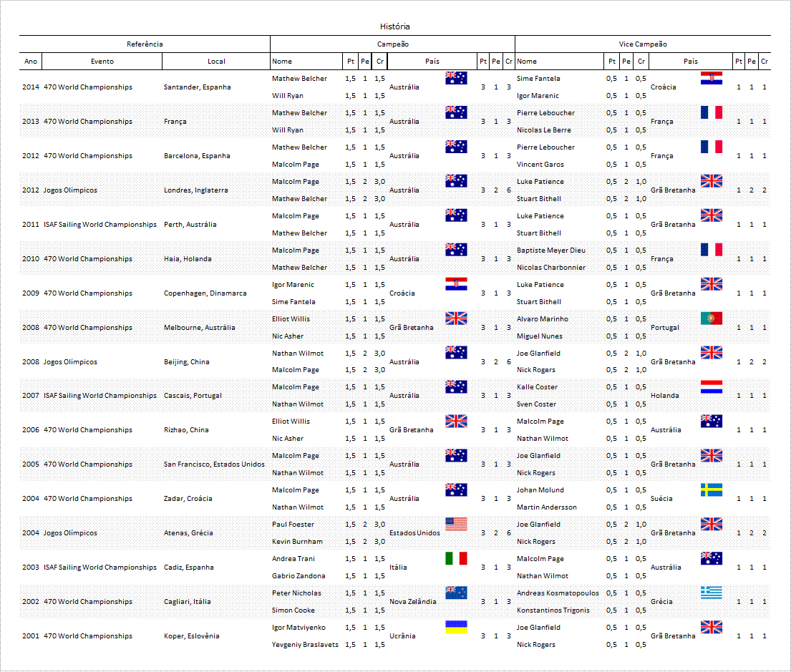The image size is (791, 672).
Task: Select the Campeão header cell
Action: pos(392,44)
